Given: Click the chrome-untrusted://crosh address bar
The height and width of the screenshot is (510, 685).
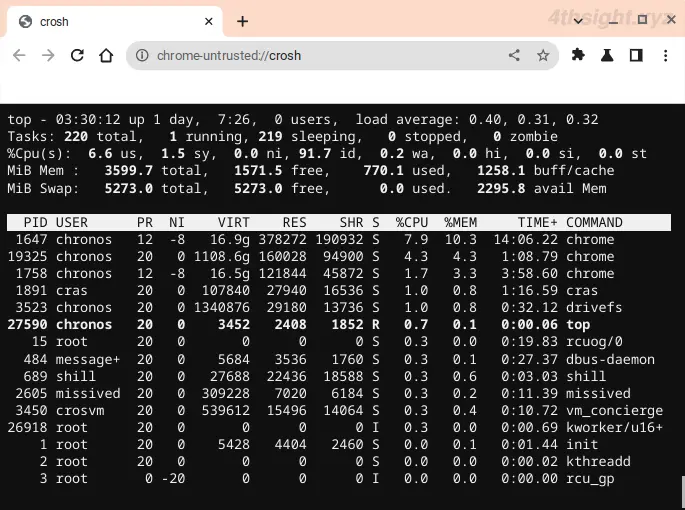Looking at the screenshot, I should click(x=342, y=56).
